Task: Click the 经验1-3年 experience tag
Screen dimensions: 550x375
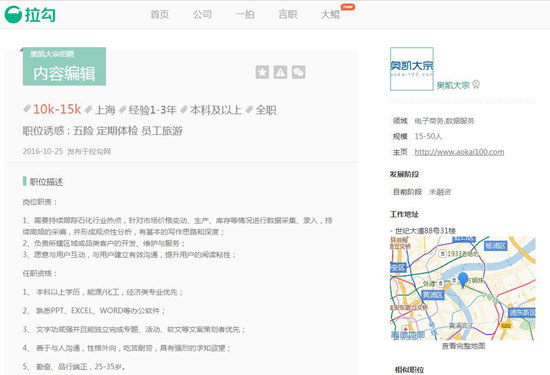Action: point(153,110)
